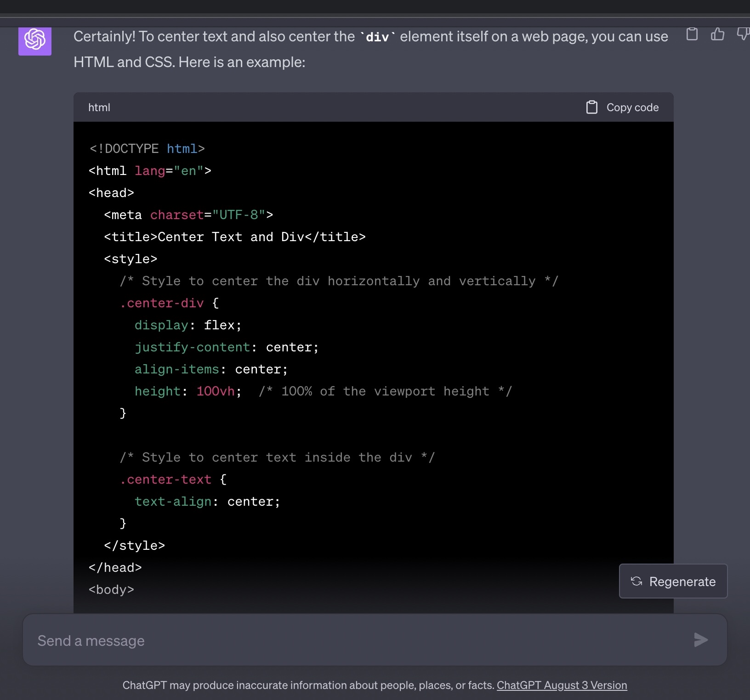750x700 pixels.
Task: Click the Regenerate button label
Action: point(682,582)
